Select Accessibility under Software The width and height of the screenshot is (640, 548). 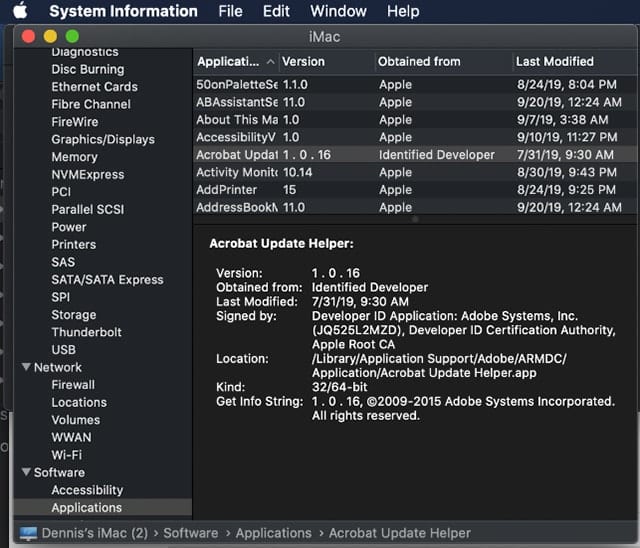click(87, 490)
